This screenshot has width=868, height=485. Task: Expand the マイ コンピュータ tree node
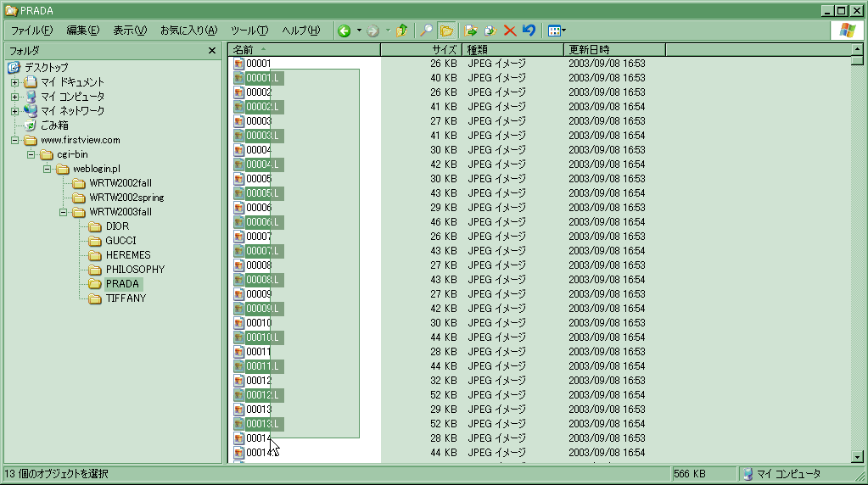coord(14,97)
